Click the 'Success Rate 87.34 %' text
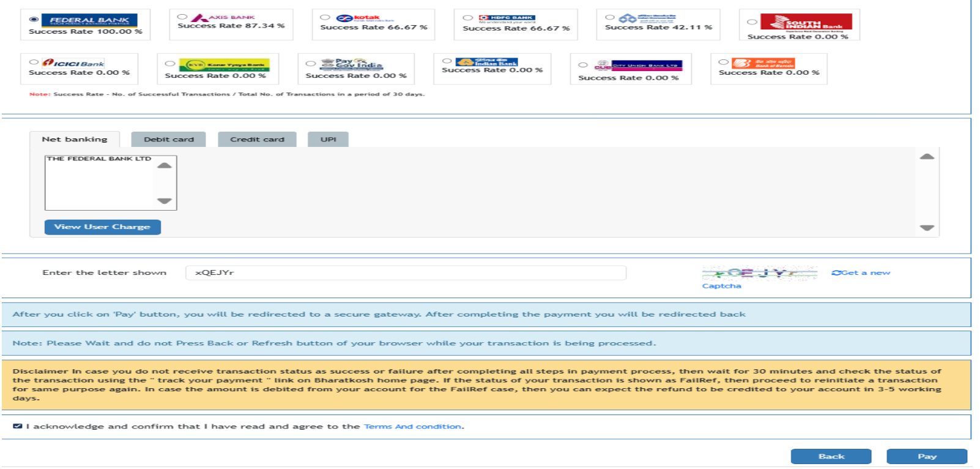 pos(231,26)
